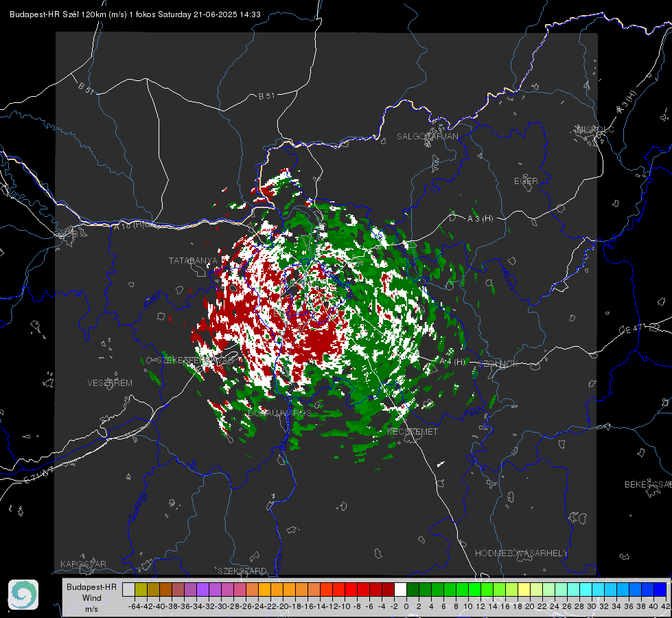The image size is (672, 618).
Task: Click the A 3 (H) label south of Eger
Action: coord(480,219)
